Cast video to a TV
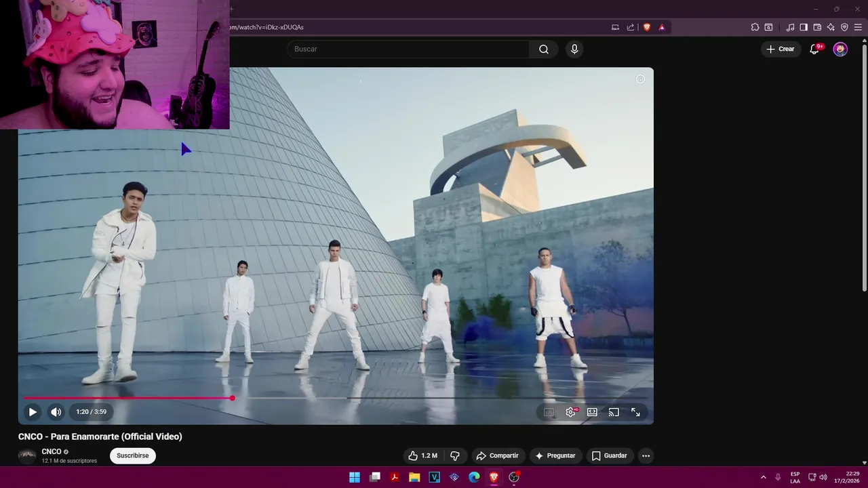Image resolution: width=868 pixels, height=488 pixels. pos(614,412)
